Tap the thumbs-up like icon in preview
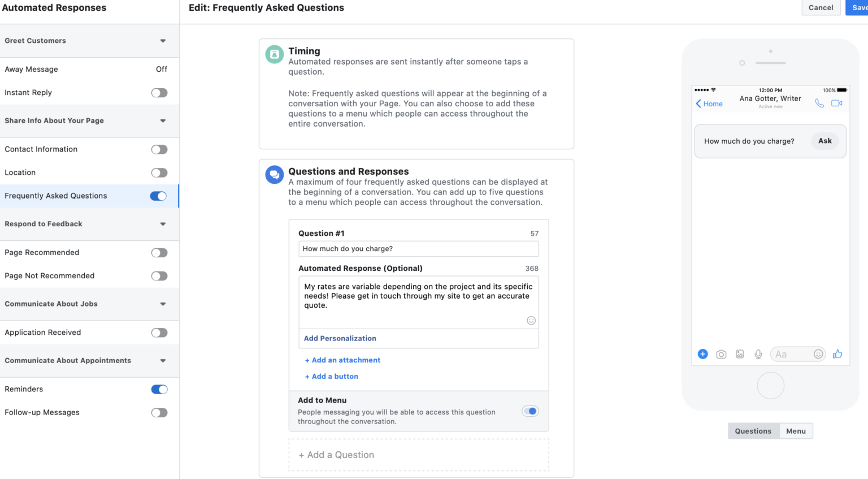 coord(837,354)
